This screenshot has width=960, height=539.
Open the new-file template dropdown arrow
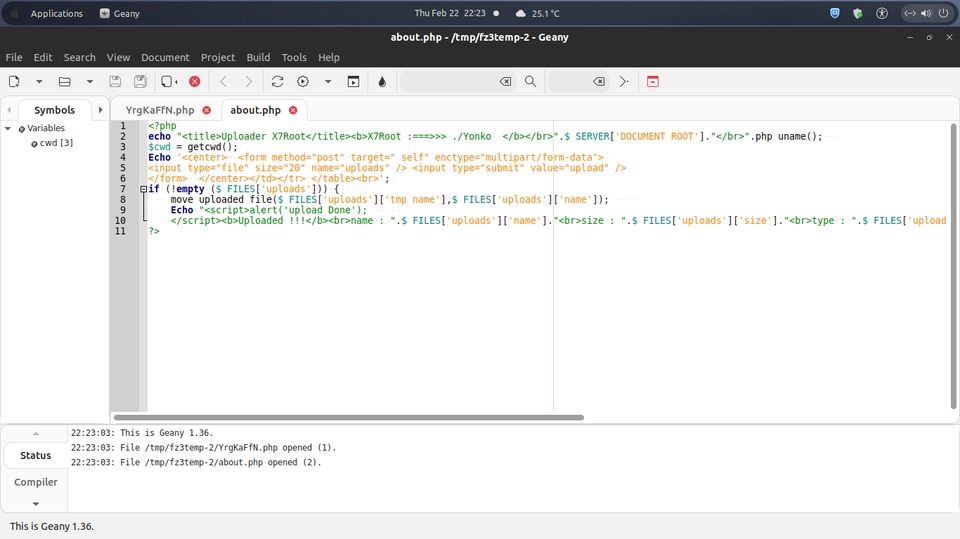(39, 81)
